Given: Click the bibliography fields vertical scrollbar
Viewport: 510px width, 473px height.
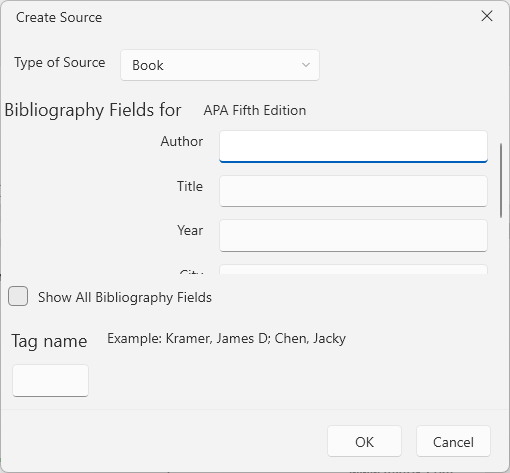Looking at the screenshot, I should click(x=501, y=181).
